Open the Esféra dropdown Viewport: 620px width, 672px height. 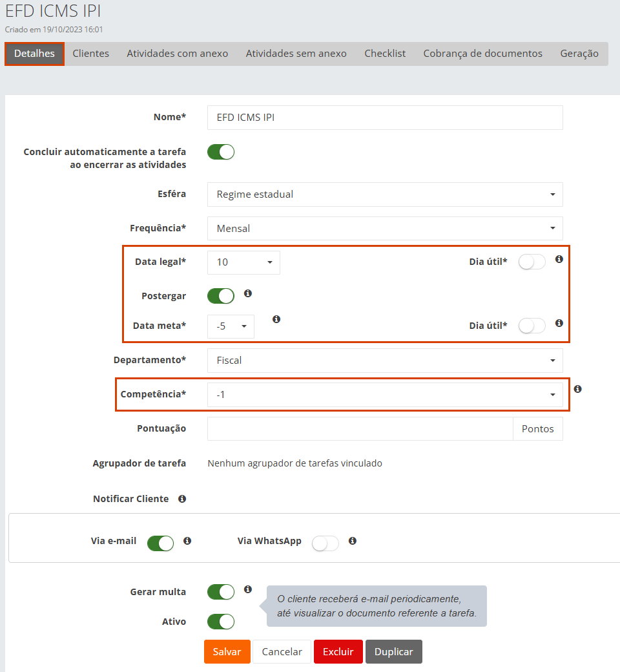(385, 194)
